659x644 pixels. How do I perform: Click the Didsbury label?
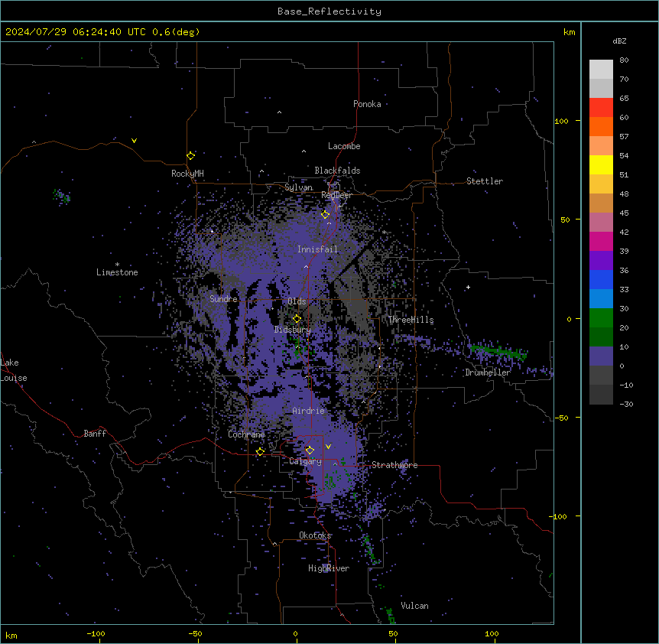click(x=293, y=330)
